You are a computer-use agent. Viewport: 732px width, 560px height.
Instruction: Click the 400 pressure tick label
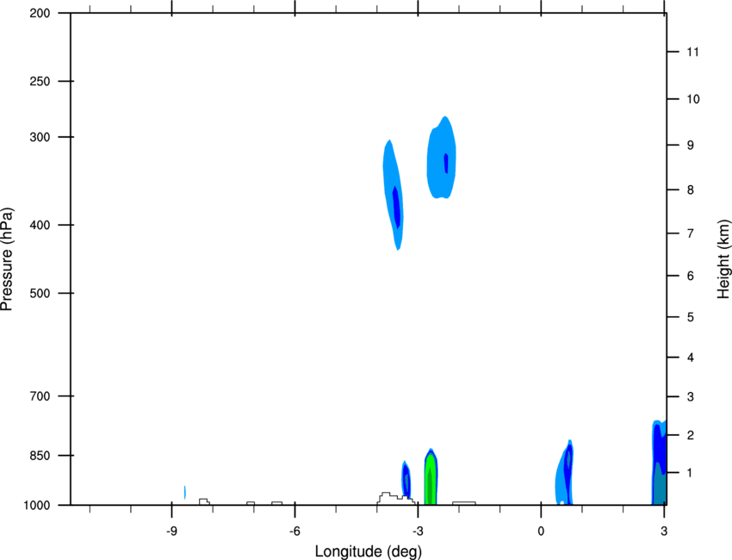point(40,225)
